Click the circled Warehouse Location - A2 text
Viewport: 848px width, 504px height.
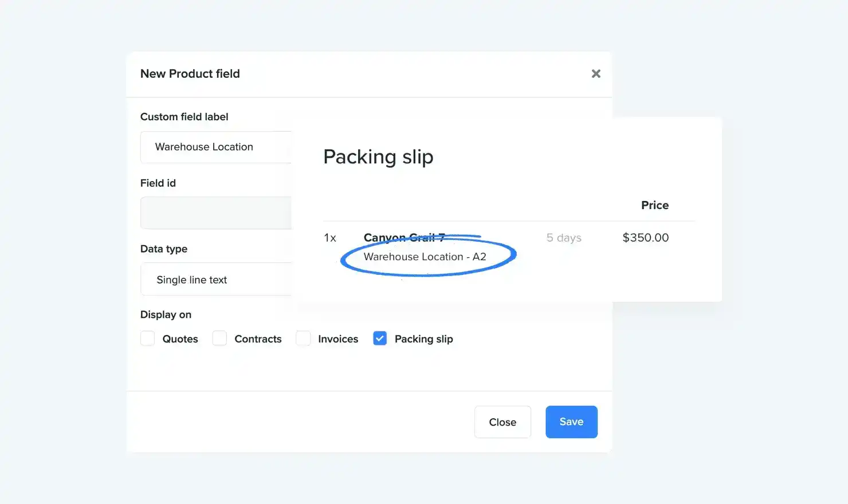pos(426,257)
